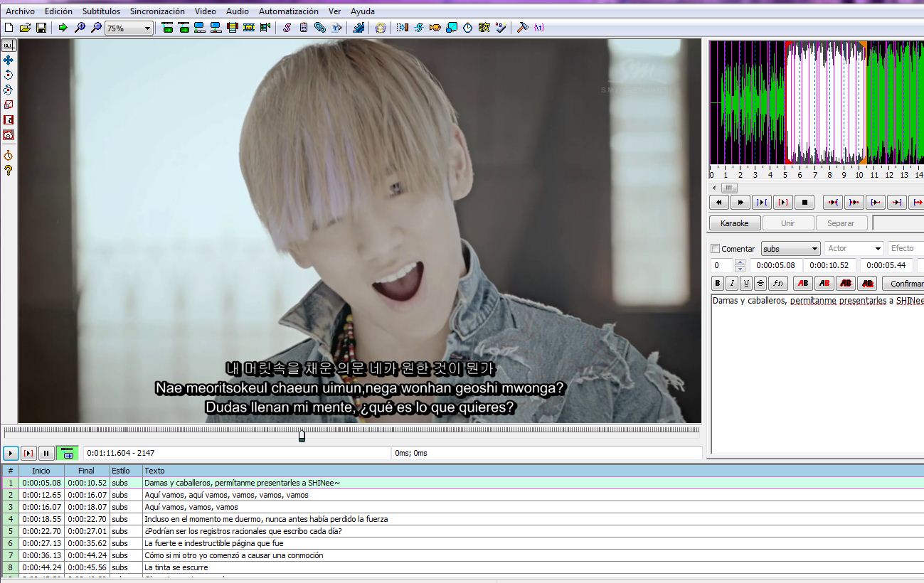Click the start time field 0:00:05.08

[775, 265]
